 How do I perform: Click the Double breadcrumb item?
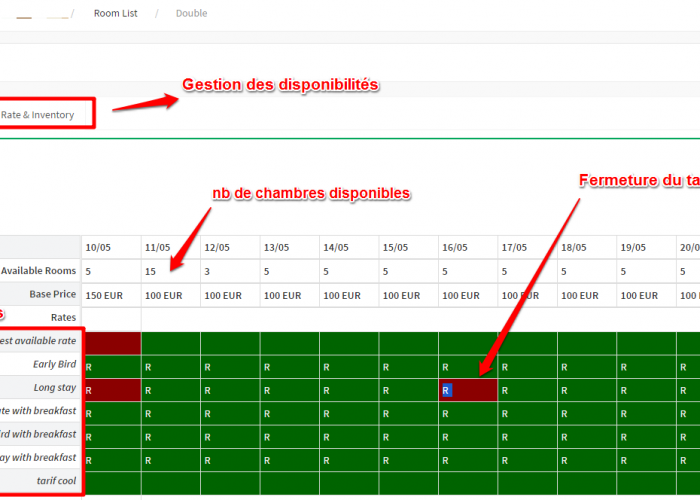point(192,13)
